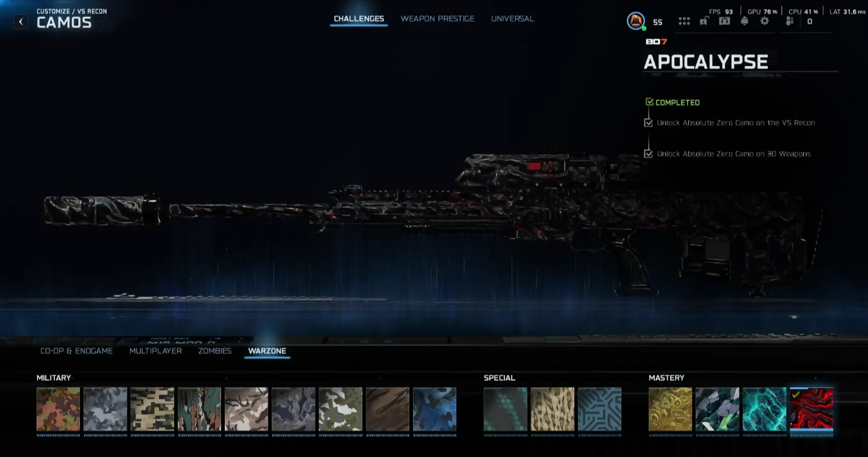868x457 pixels.
Task: Click the VS Recon Absolute Zero challenge checkbox
Action: 649,123
